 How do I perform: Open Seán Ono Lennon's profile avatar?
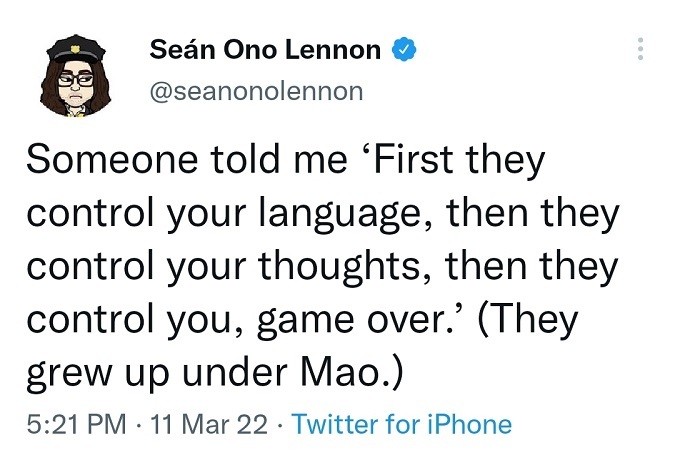point(75,76)
